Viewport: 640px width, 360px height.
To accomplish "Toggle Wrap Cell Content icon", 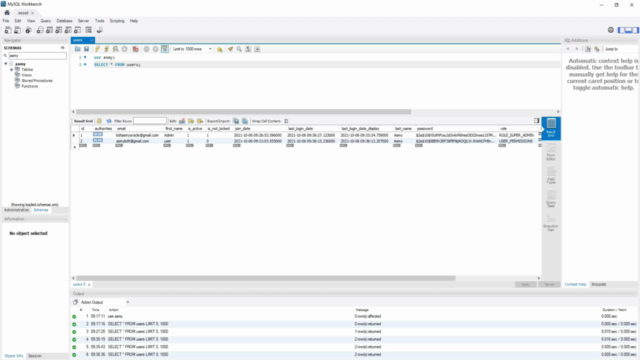I will (286, 121).
